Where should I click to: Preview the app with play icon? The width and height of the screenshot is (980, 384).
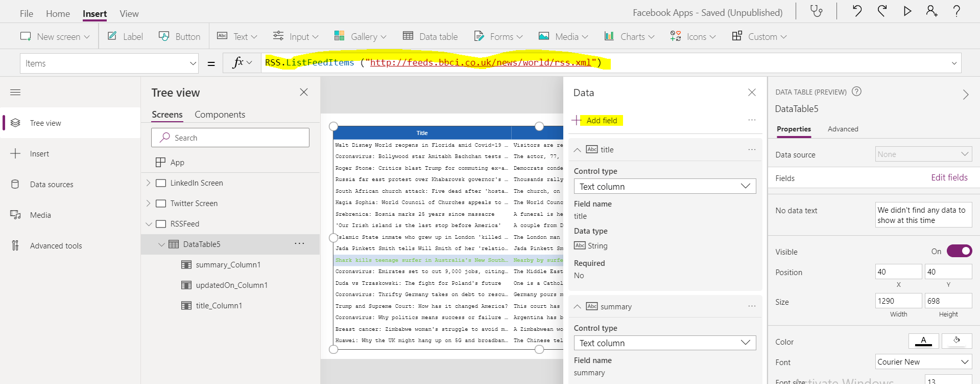click(x=907, y=11)
